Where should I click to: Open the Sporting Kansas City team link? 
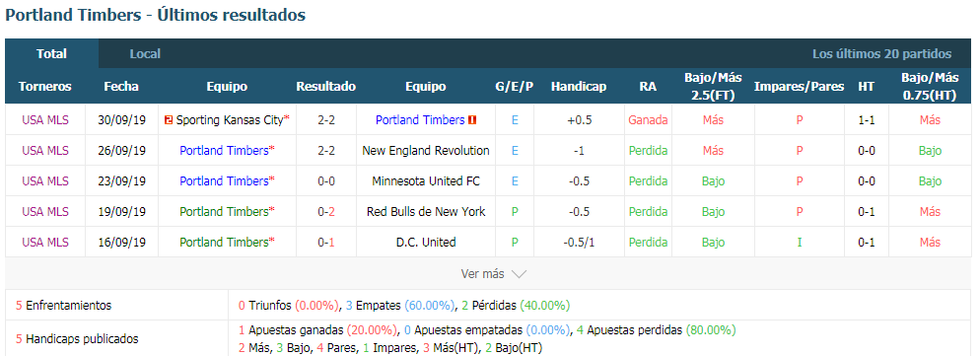[230, 120]
